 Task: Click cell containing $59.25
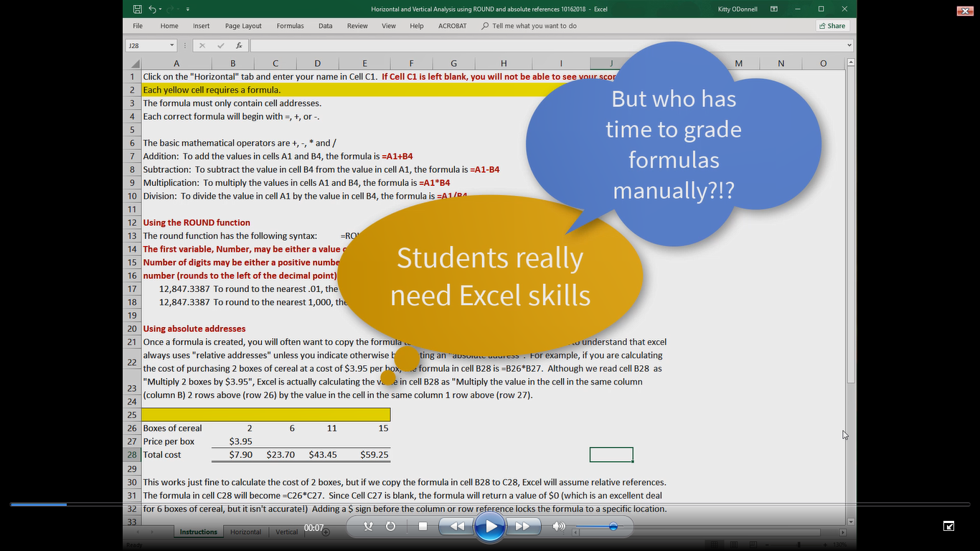point(365,455)
